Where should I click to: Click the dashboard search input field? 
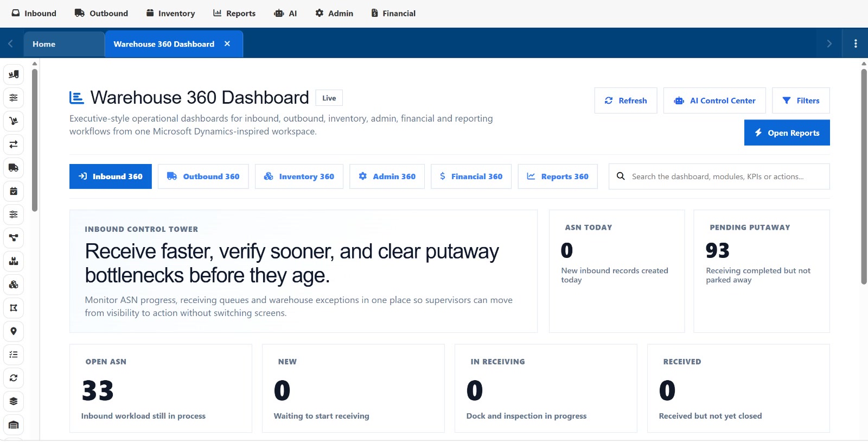click(719, 176)
